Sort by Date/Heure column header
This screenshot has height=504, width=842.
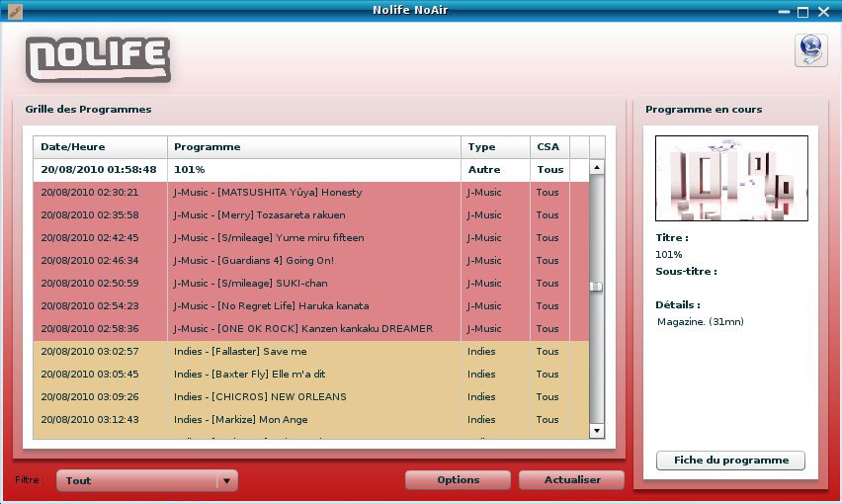point(100,147)
